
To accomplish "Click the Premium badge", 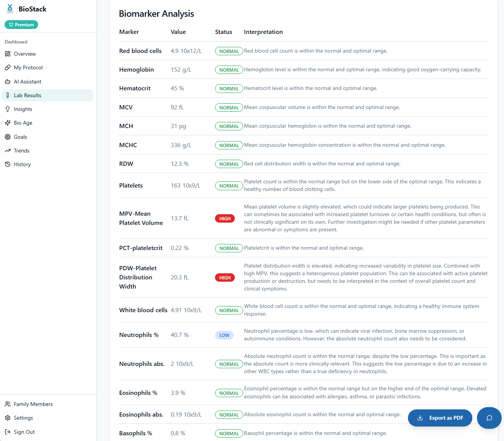I will (x=21, y=24).
